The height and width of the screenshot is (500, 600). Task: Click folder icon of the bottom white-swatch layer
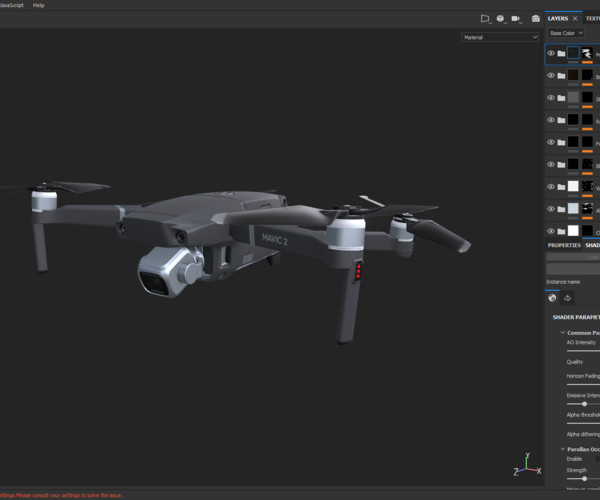click(x=561, y=231)
